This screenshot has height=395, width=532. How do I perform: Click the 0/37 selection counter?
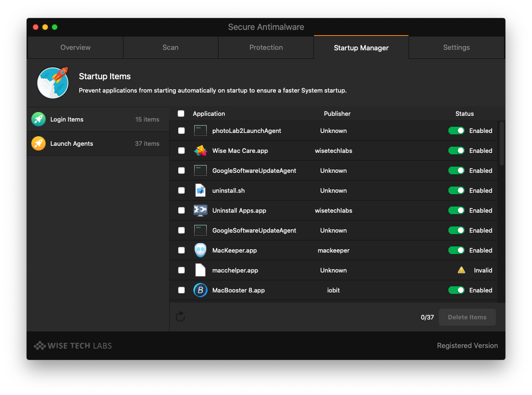point(427,317)
